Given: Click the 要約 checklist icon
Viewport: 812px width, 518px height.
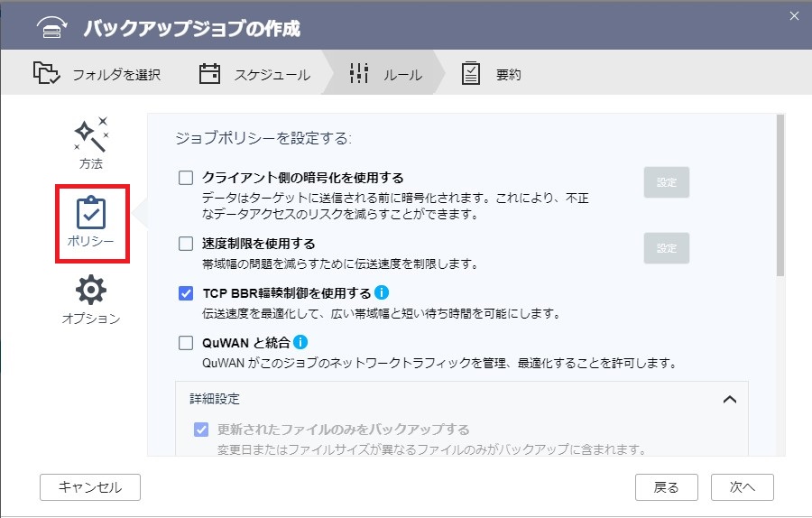Looking at the screenshot, I should (x=471, y=73).
